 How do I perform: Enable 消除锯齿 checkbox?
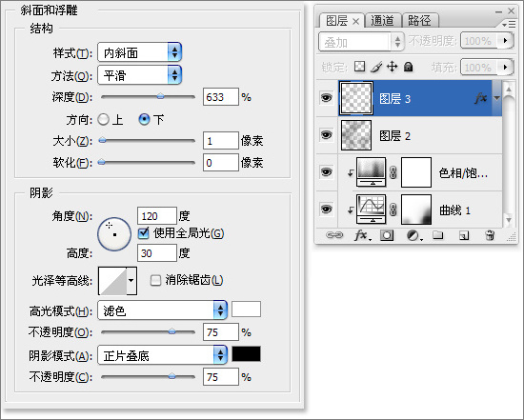point(155,280)
